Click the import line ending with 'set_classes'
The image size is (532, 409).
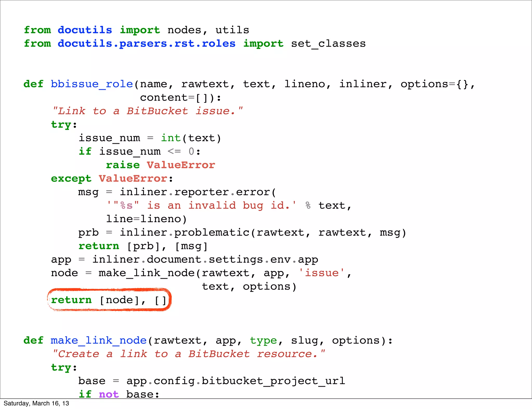point(195,44)
